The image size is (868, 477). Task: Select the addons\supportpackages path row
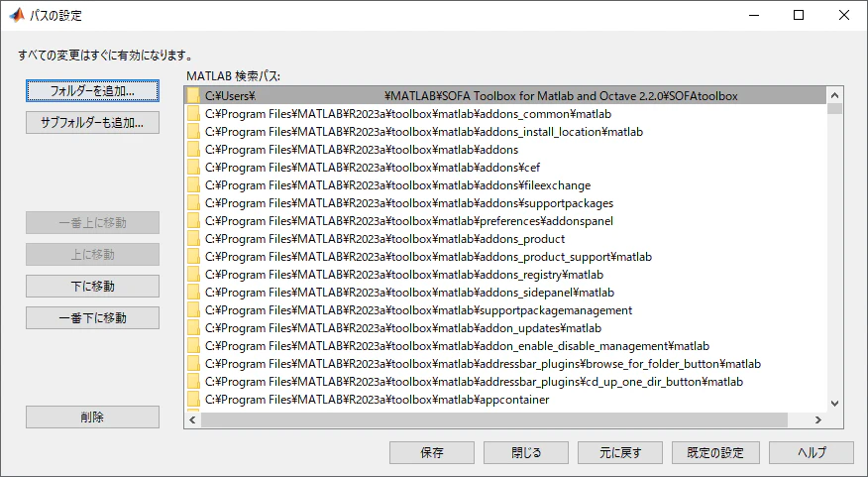505,203
